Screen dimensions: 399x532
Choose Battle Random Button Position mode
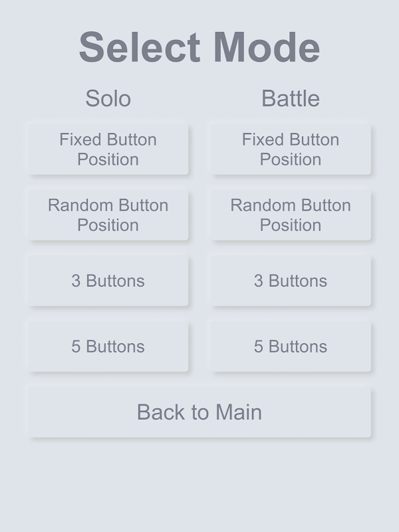tap(291, 215)
